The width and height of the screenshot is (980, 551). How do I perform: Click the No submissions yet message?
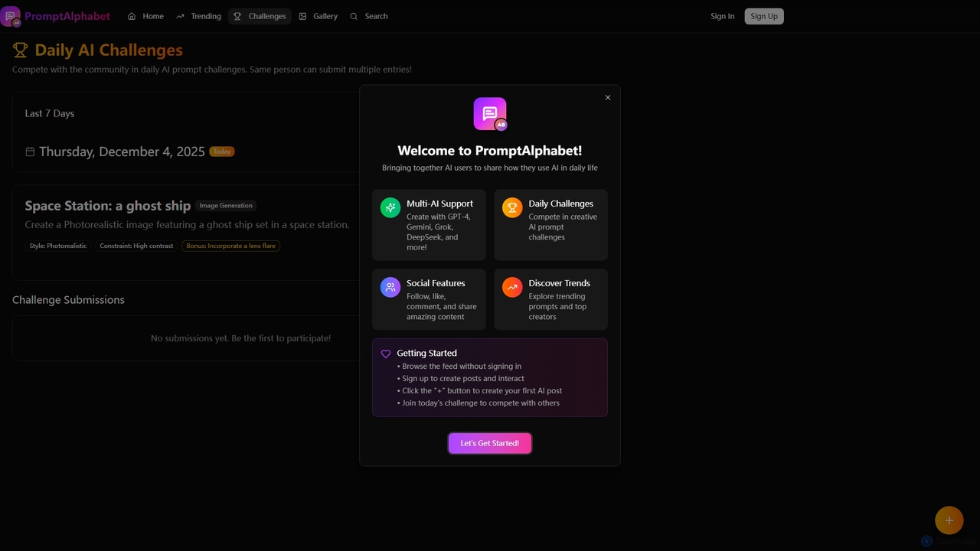(x=241, y=338)
